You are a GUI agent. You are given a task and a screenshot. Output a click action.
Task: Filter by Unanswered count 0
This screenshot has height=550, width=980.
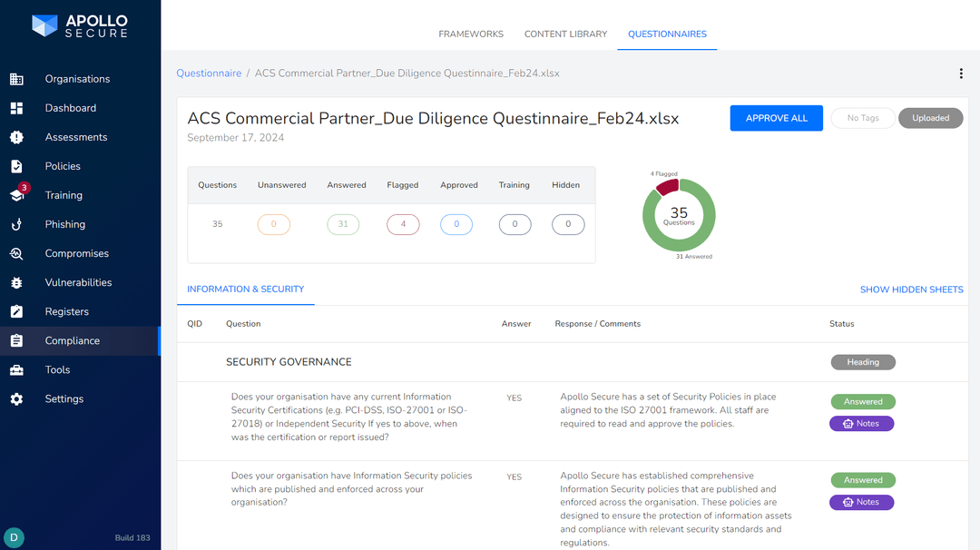274,224
